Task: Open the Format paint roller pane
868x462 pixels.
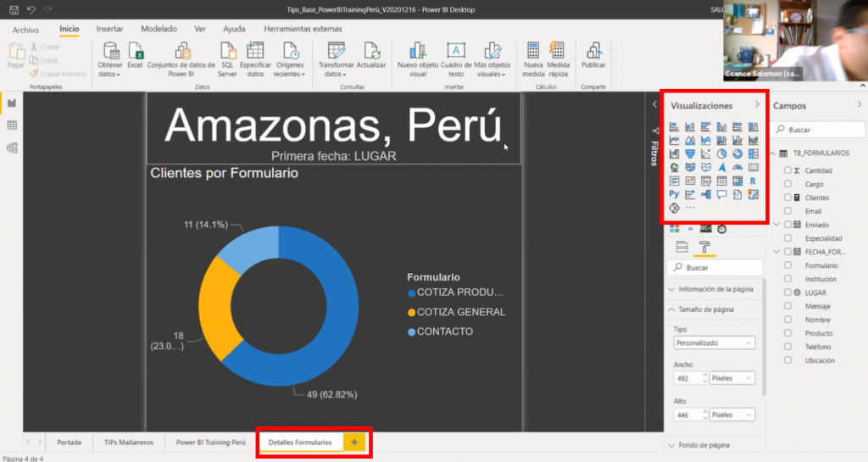Action: point(704,247)
